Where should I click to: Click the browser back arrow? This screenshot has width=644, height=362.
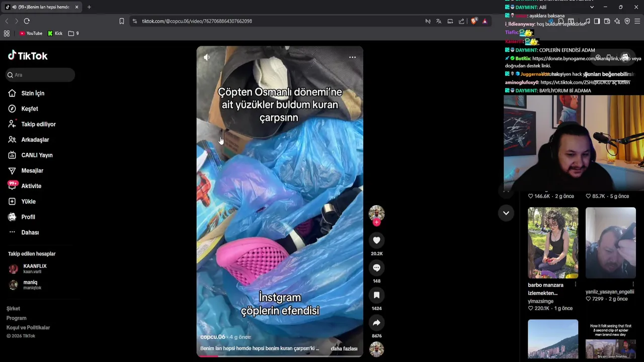(7, 21)
